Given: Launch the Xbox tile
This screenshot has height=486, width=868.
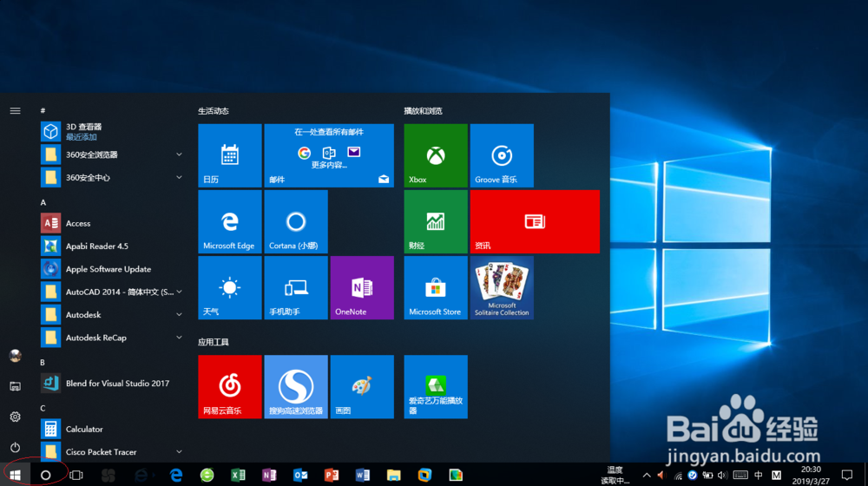Looking at the screenshot, I should click(x=436, y=155).
